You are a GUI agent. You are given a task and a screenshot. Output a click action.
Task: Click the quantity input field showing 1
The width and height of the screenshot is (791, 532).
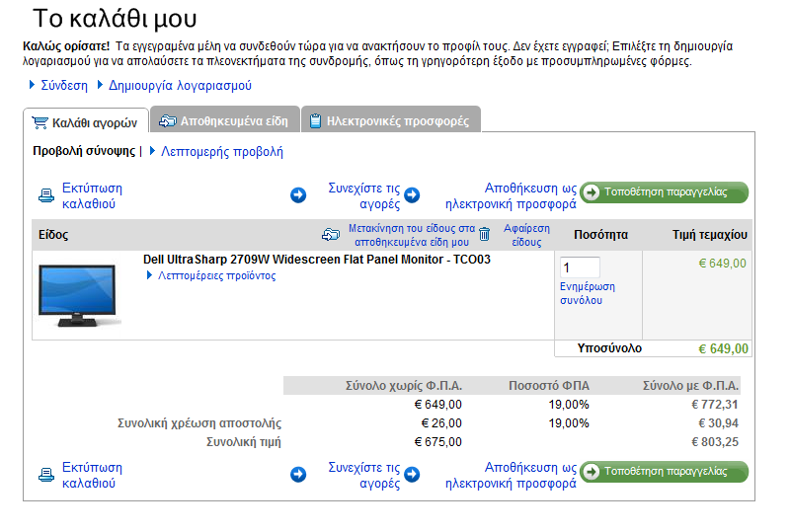pos(580,267)
